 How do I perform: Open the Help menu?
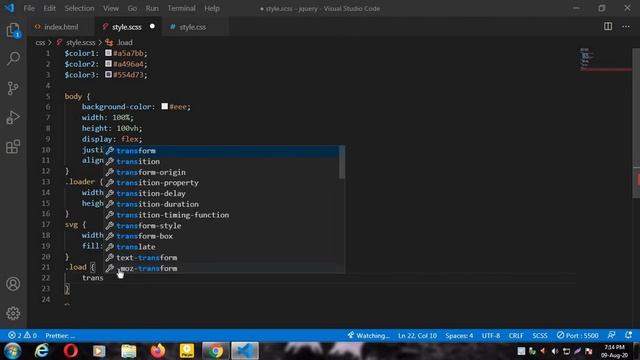211,8
